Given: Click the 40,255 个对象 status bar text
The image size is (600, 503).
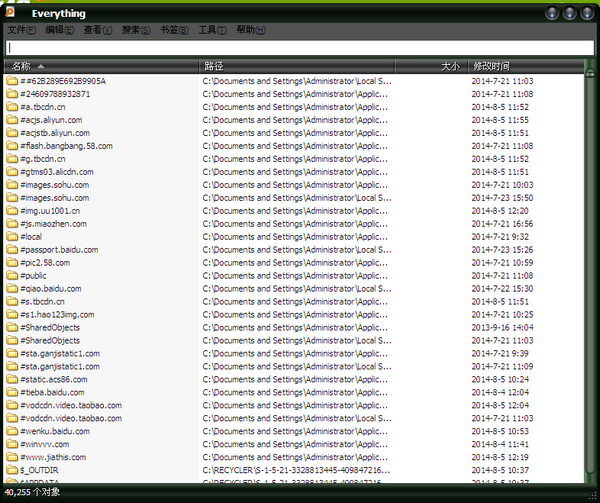Looking at the screenshot, I should point(32,492).
